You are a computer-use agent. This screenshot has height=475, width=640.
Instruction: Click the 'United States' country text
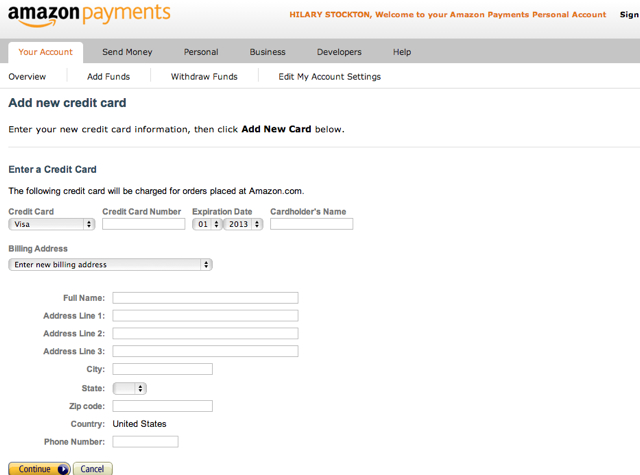[139, 424]
